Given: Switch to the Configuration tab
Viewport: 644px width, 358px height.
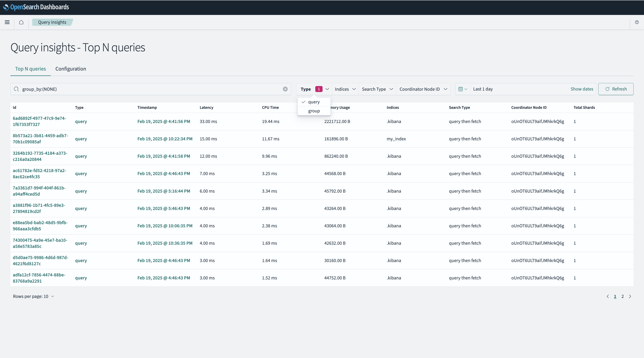Looking at the screenshot, I should (71, 69).
